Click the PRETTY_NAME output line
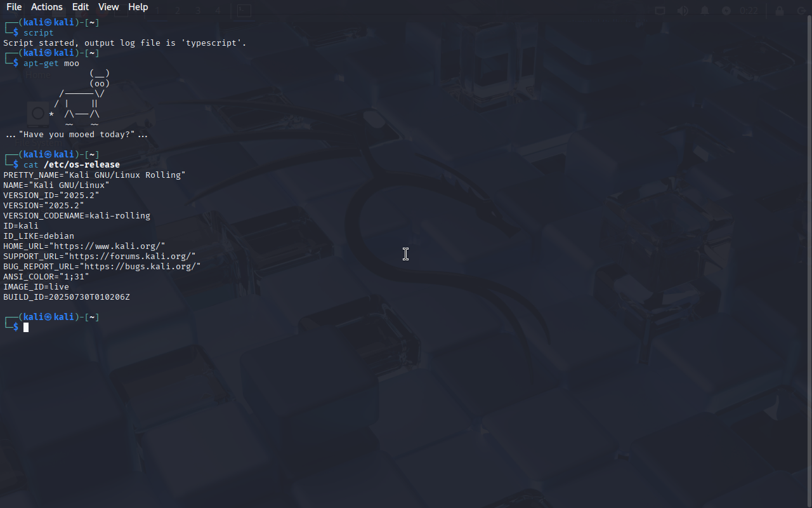Image resolution: width=812 pixels, height=508 pixels. click(x=95, y=175)
